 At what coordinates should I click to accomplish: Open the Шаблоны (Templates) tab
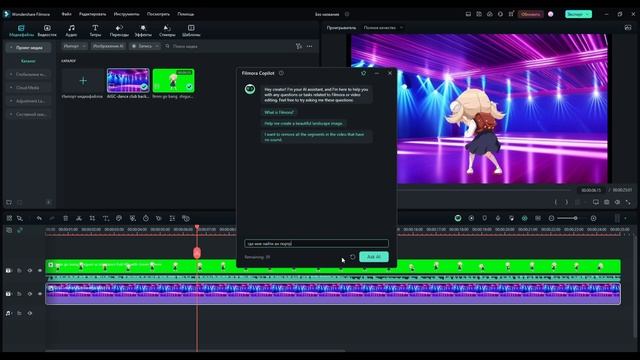click(x=191, y=31)
